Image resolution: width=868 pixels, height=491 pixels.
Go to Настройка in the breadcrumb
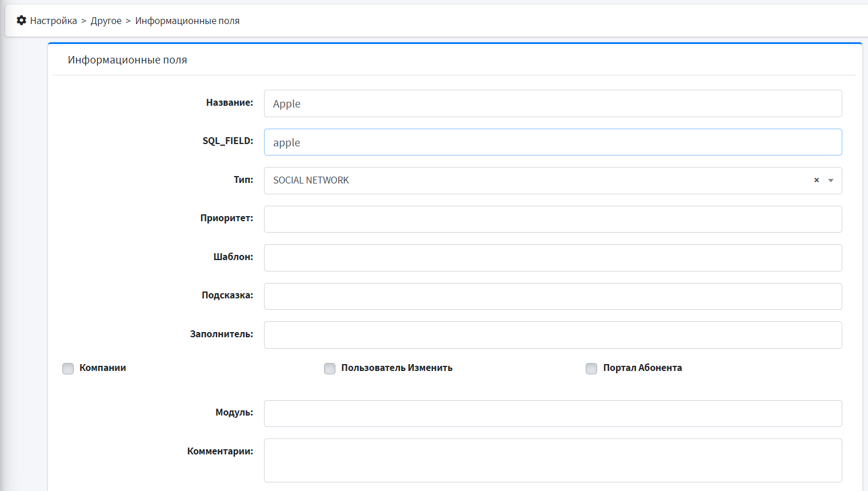coord(53,21)
